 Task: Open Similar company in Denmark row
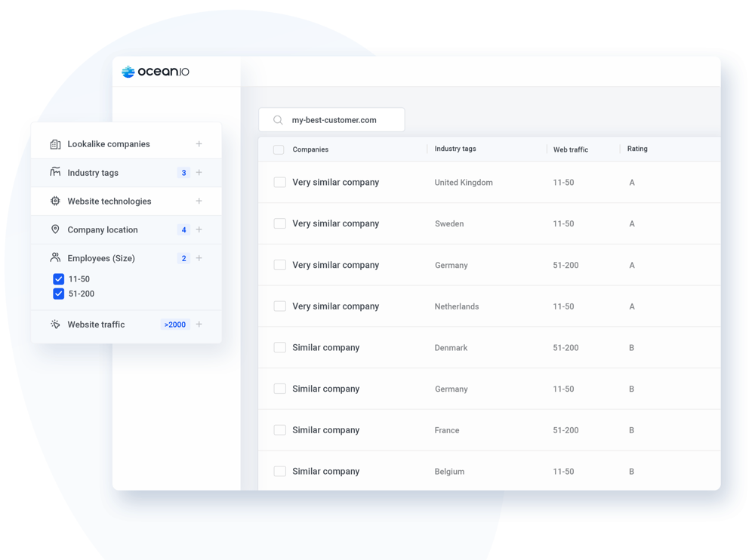click(x=326, y=348)
